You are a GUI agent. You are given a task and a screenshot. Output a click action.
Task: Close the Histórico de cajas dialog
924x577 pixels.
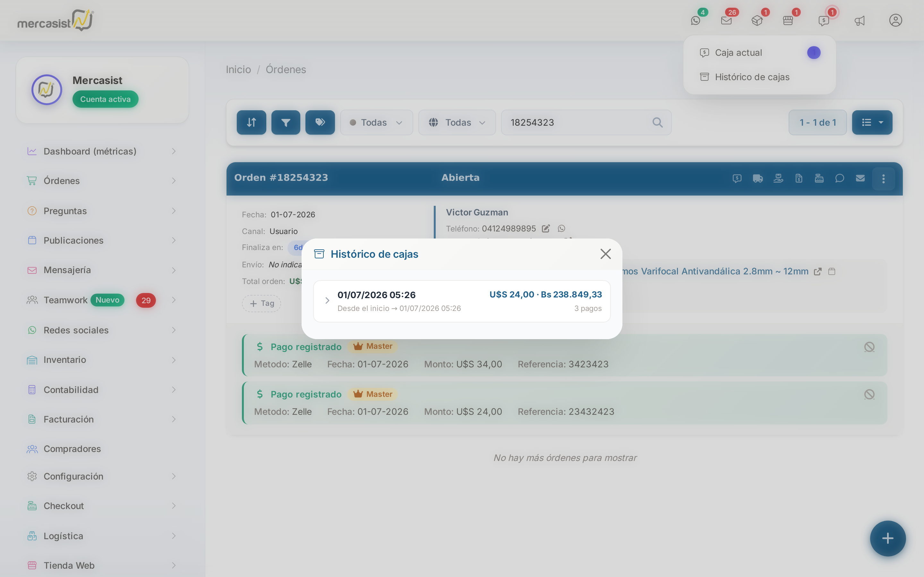point(605,254)
